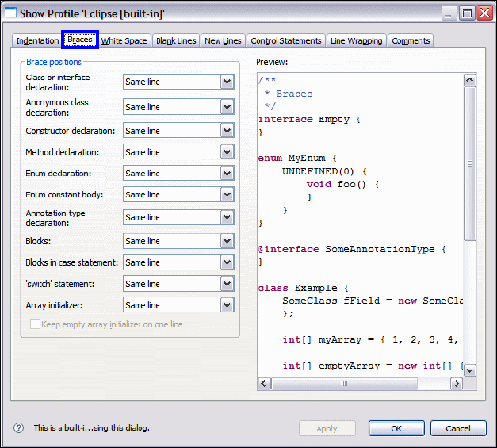Open the Control Statements tab
Image resolution: width=497 pixels, height=448 pixels.
click(286, 41)
